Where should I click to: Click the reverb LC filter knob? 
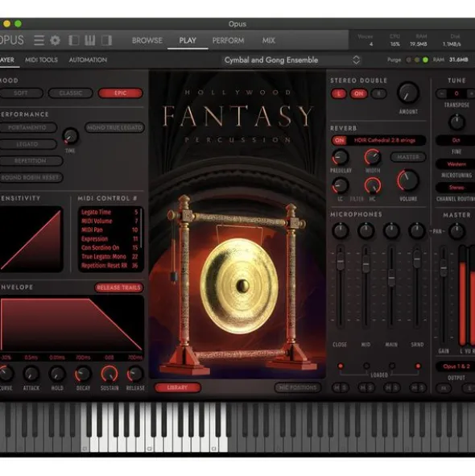[341, 185]
